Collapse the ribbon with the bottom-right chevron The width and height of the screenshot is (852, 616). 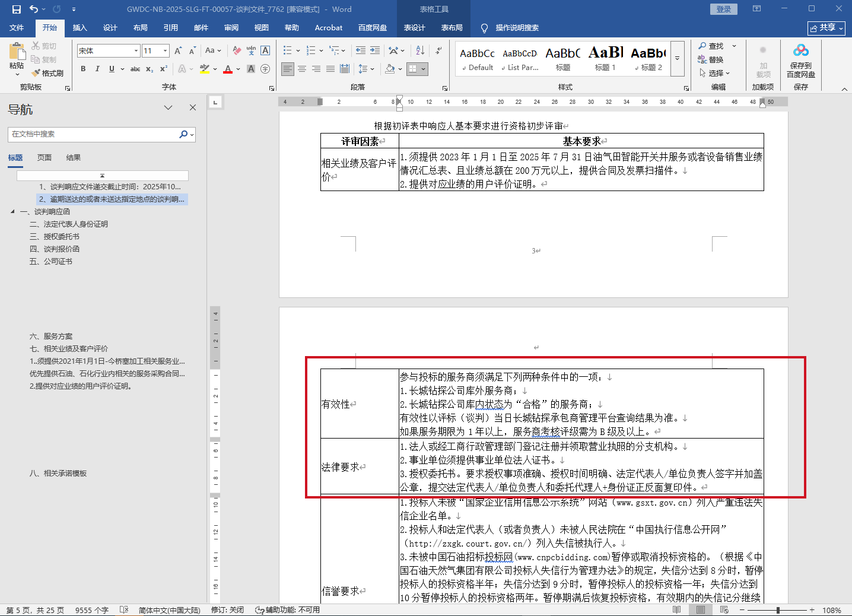tap(844, 89)
